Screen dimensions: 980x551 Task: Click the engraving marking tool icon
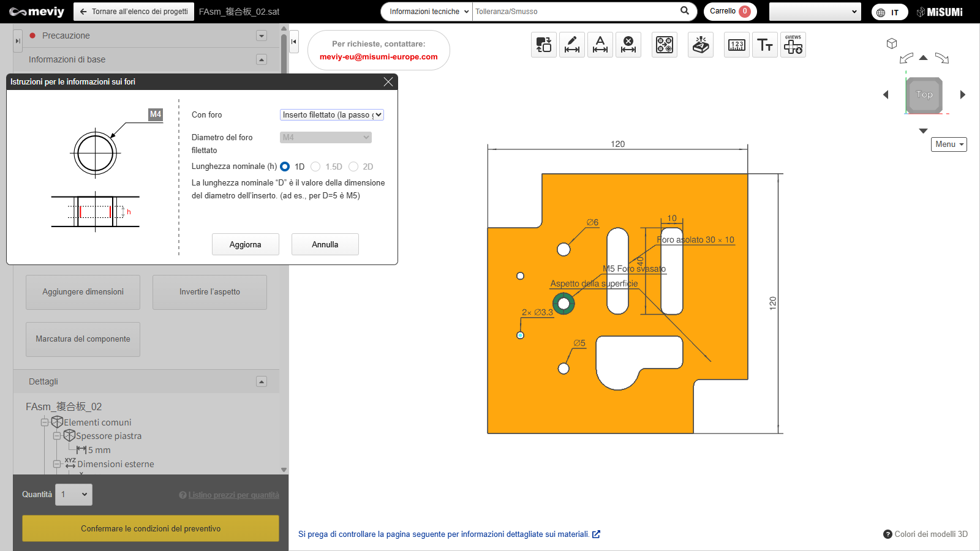tap(701, 45)
